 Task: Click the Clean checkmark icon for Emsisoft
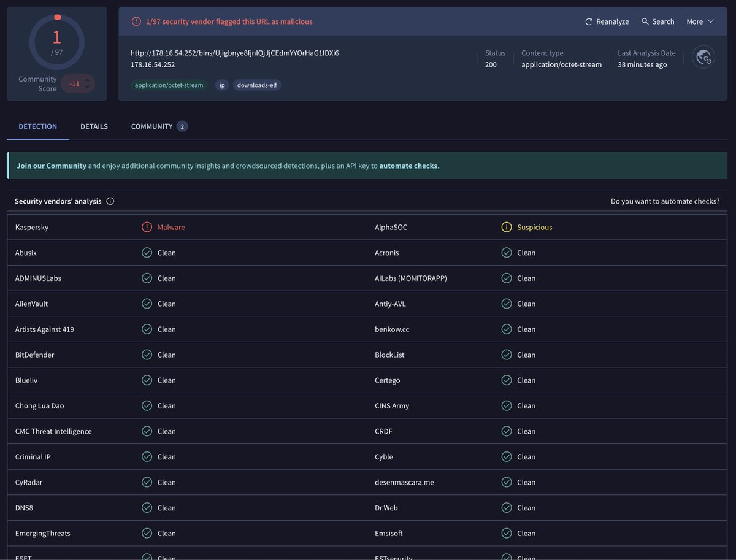point(507,533)
